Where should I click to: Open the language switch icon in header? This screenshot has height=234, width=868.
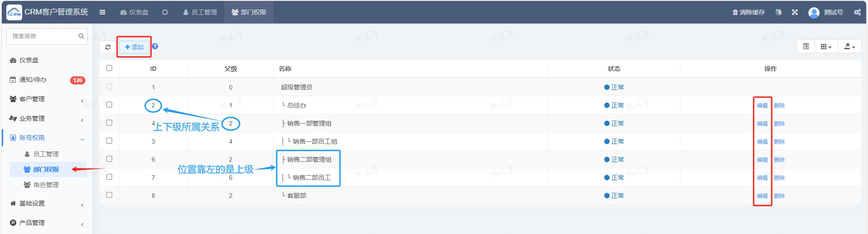(778, 12)
